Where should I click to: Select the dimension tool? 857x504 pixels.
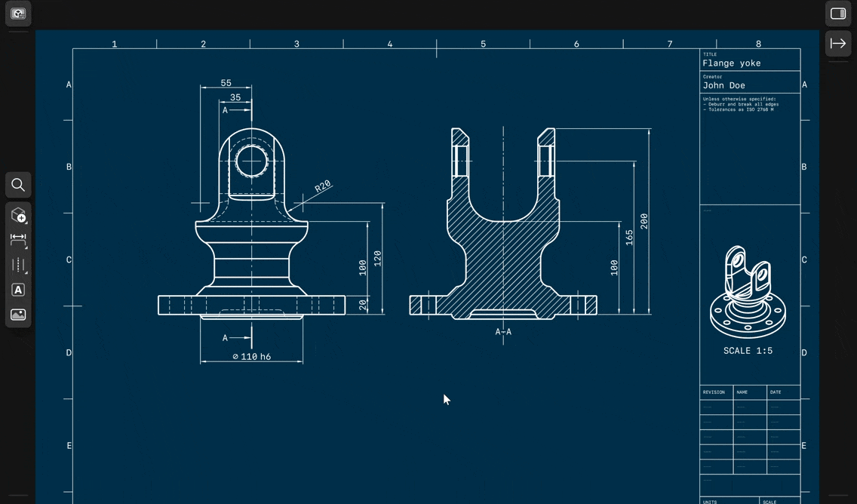[x=18, y=239]
